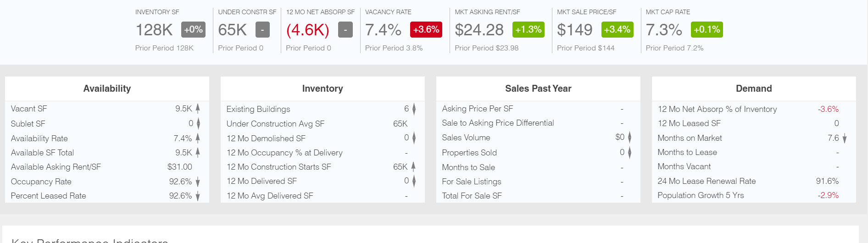Viewport: 868px width, 243px height.
Task: Click the down arrow beside Occupancy Rate
Action: [198, 182]
